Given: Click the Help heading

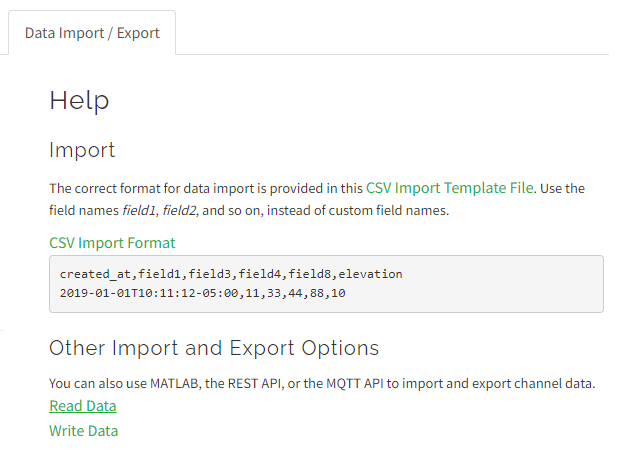Looking at the screenshot, I should [79, 100].
